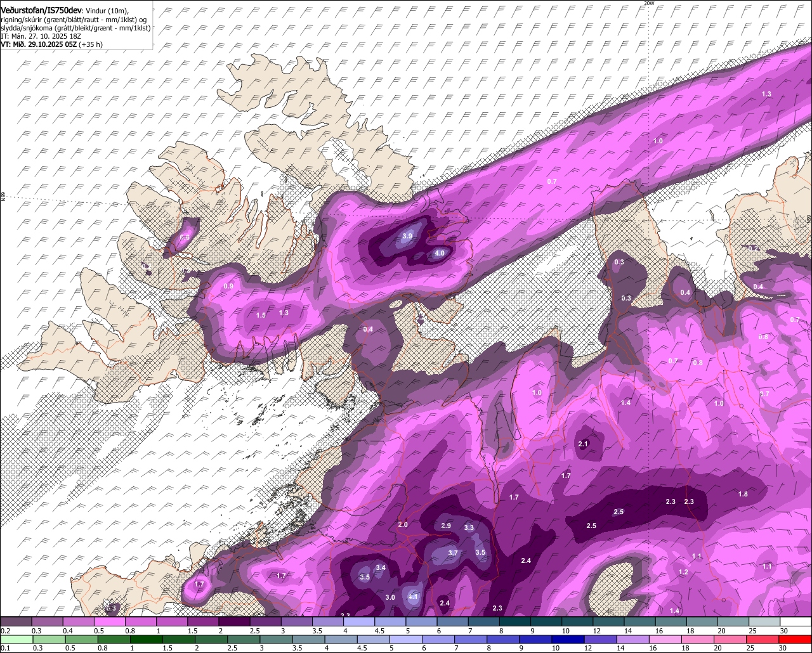This screenshot has height=653, width=812.
Task: Pick the bottom legend row swatch starting at 0.8
Action: [x=112, y=640]
